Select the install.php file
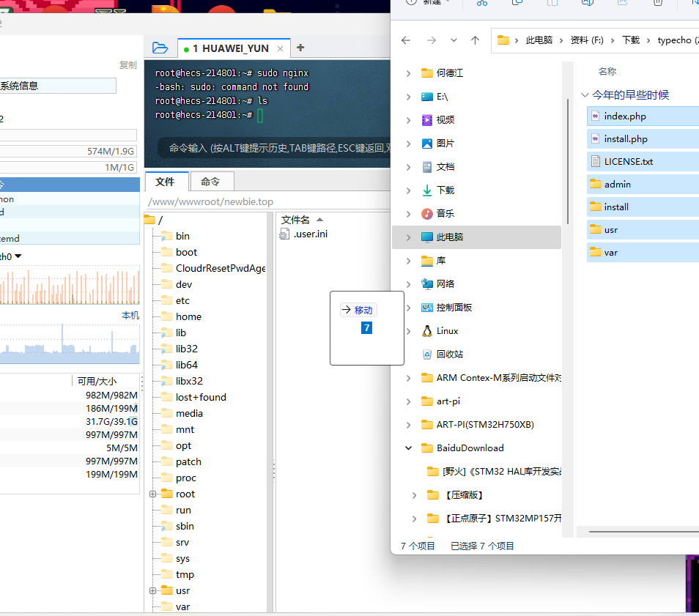The width and height of the screenshot is (699, 616). [x=643, y=139]
